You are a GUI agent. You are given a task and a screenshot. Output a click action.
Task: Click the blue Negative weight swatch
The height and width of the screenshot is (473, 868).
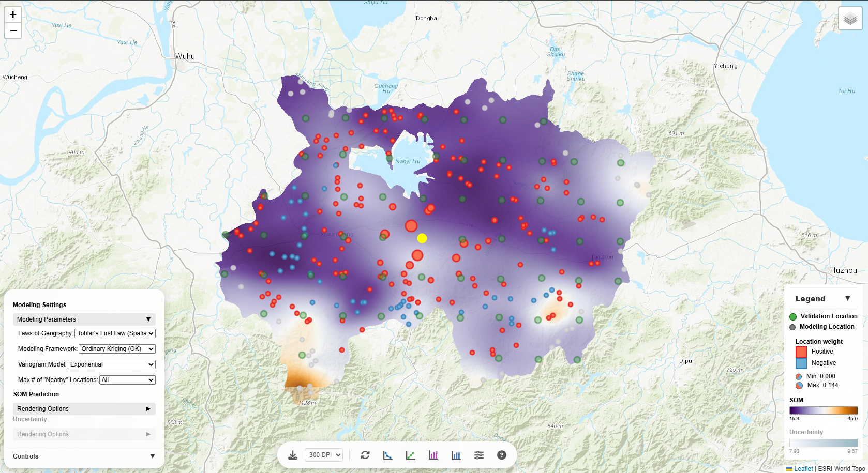pos(801,363)
